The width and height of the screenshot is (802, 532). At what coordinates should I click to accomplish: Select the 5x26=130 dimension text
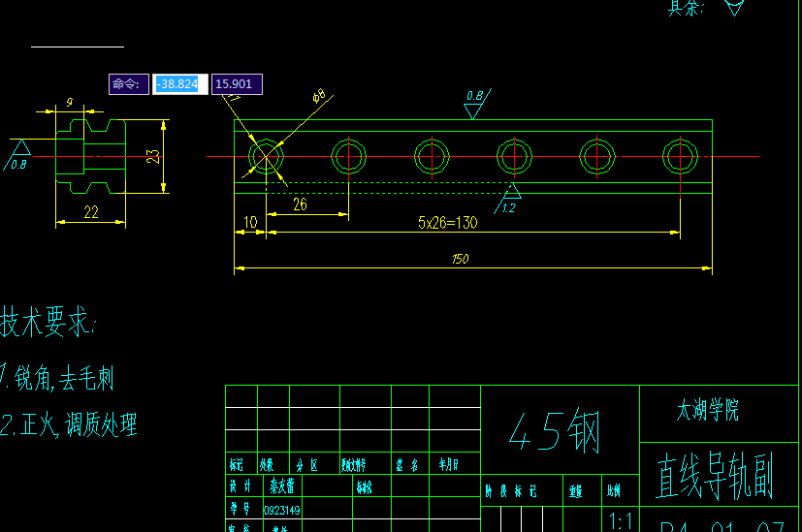click(447, 222)
